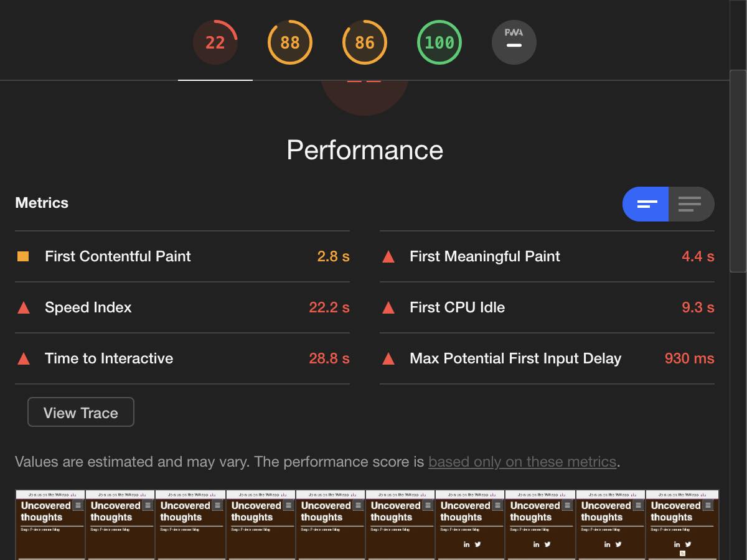
Task: Click the 930 ms value
Action: tap(690, 358)
